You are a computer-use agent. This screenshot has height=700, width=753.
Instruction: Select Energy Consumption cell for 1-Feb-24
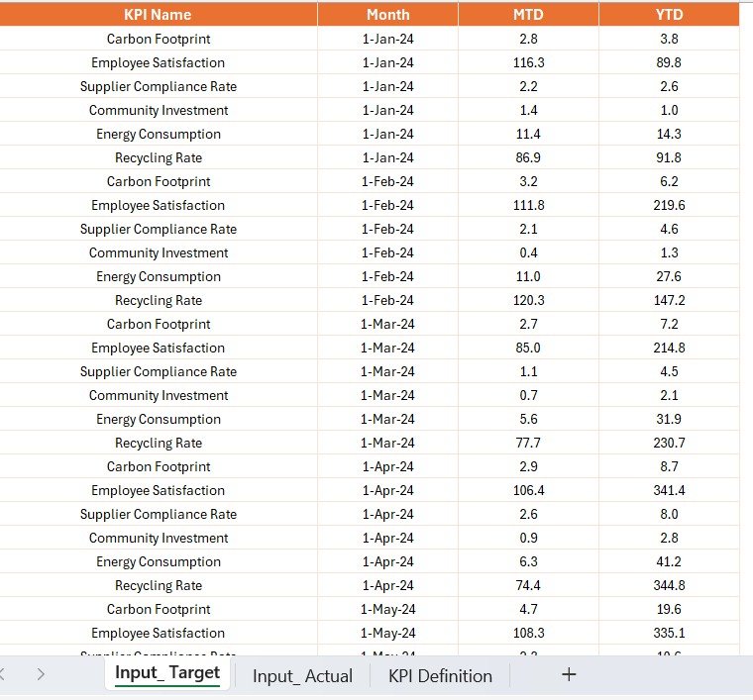159,276
